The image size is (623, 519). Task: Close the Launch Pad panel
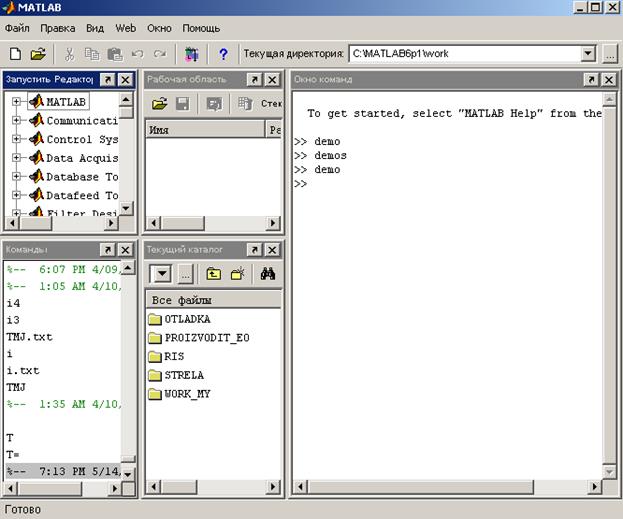(125, 80)
